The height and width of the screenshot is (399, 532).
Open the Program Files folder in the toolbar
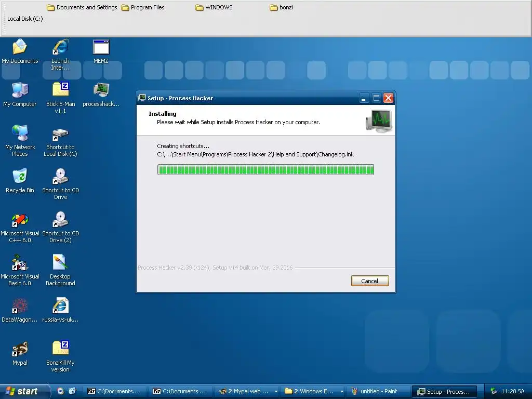143,7
